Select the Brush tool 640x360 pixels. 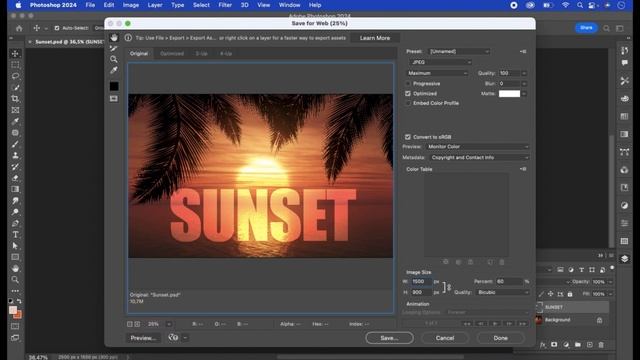pyautogui.click(x=15, y=144)
